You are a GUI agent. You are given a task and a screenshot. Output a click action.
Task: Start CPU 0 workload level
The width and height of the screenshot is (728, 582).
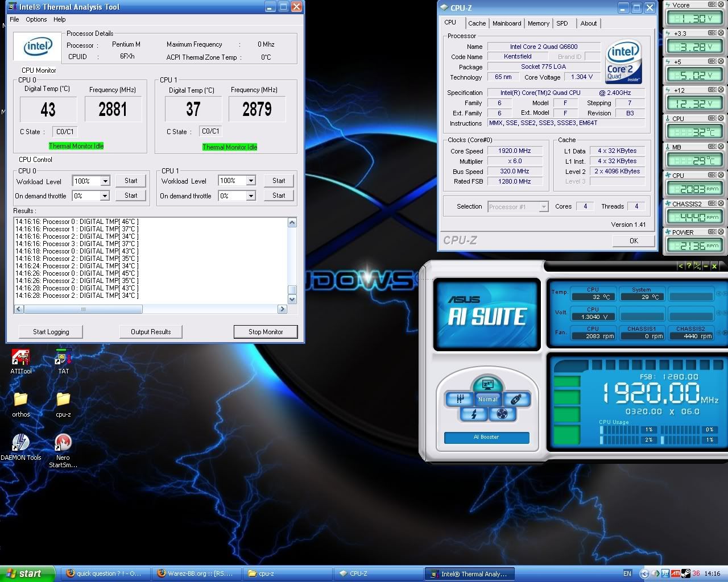pos(131,181)
